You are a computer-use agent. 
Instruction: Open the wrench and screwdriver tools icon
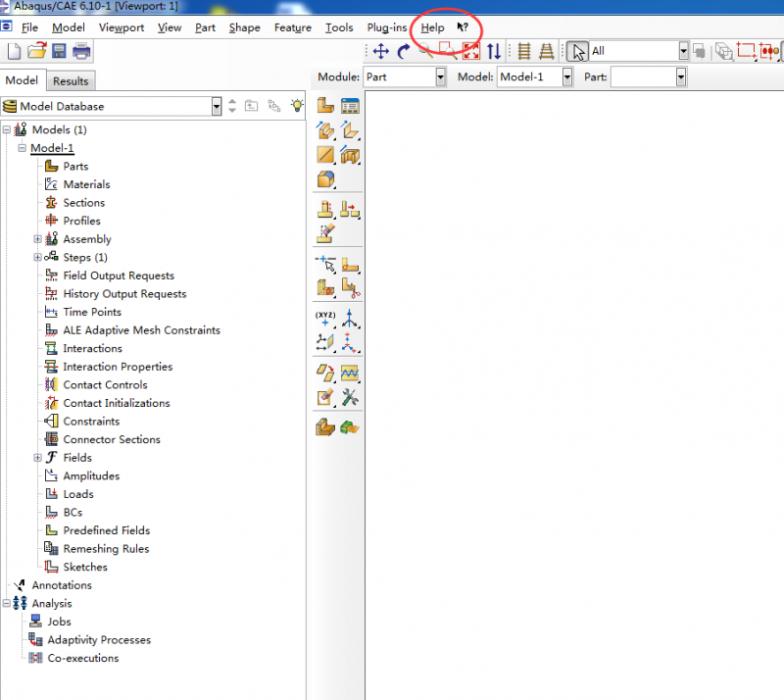click(x=350, y=398)
